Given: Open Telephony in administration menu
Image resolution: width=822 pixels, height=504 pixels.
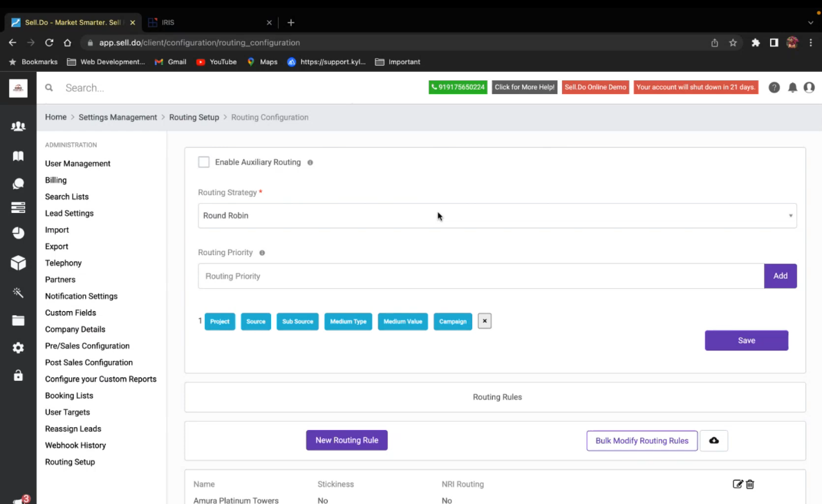Looking at the screenshot, I should 64,263.
